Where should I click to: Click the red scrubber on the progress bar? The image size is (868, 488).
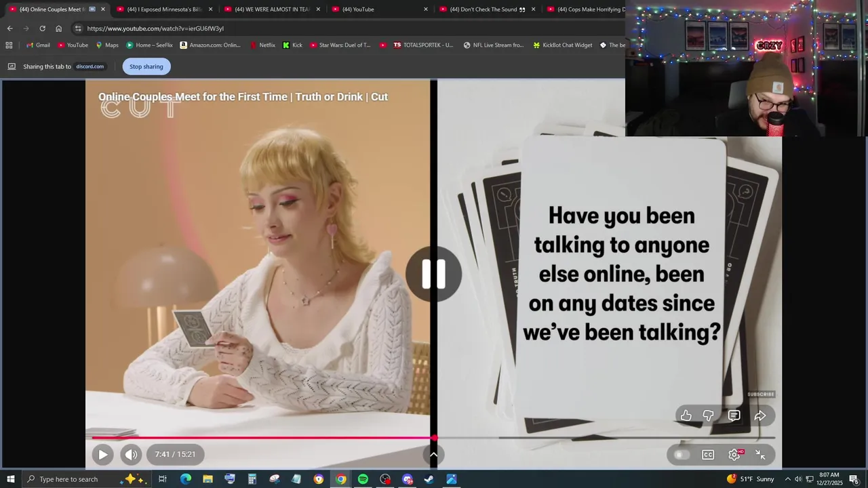[434, 438]
